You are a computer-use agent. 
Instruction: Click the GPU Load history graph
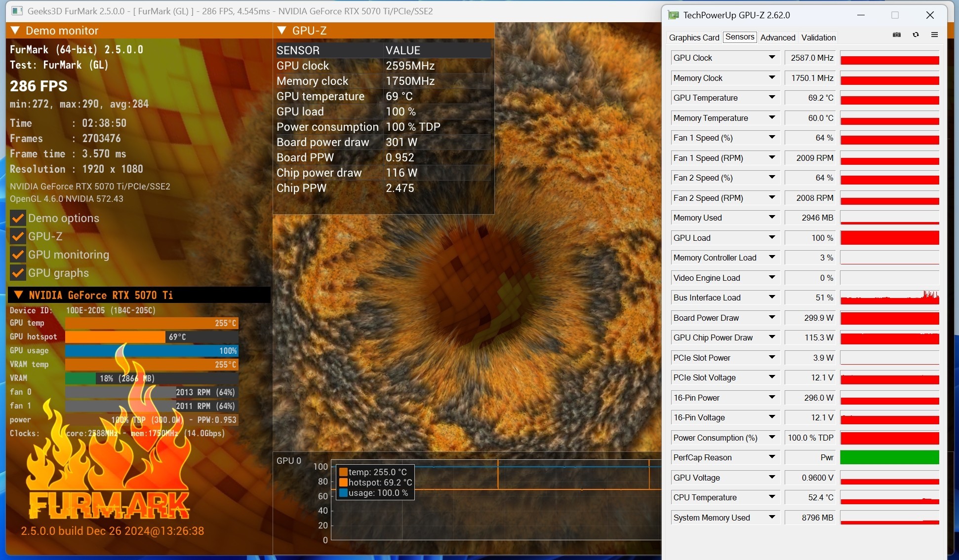click(x=889, y=238)
